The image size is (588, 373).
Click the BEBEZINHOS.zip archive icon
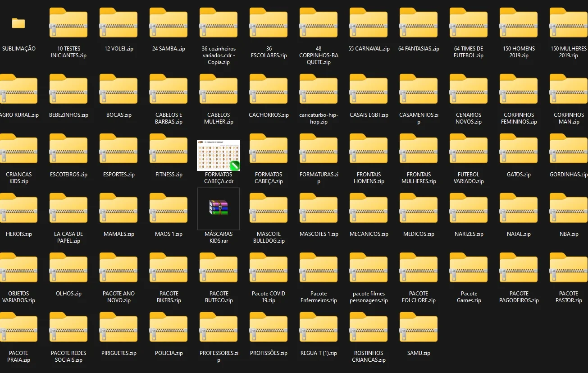pyautogui.click(x=68, y=89)
